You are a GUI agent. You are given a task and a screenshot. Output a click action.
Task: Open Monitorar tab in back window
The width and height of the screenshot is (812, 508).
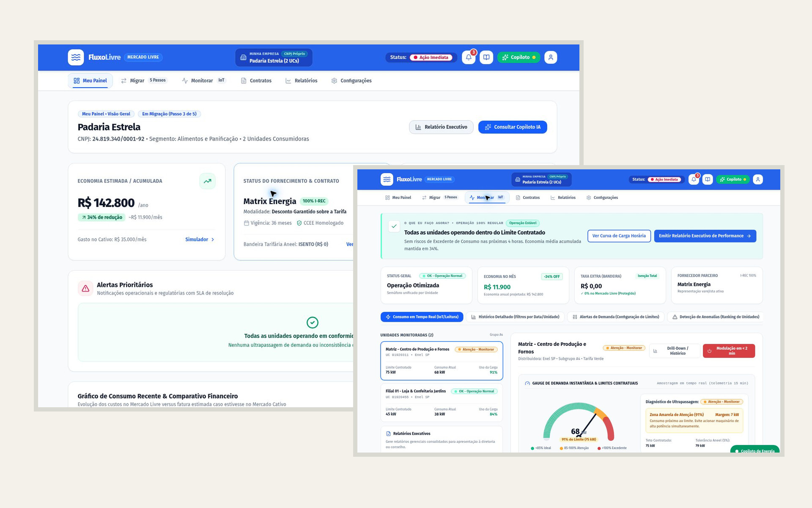pyautogui.click(x=204, y=80)
